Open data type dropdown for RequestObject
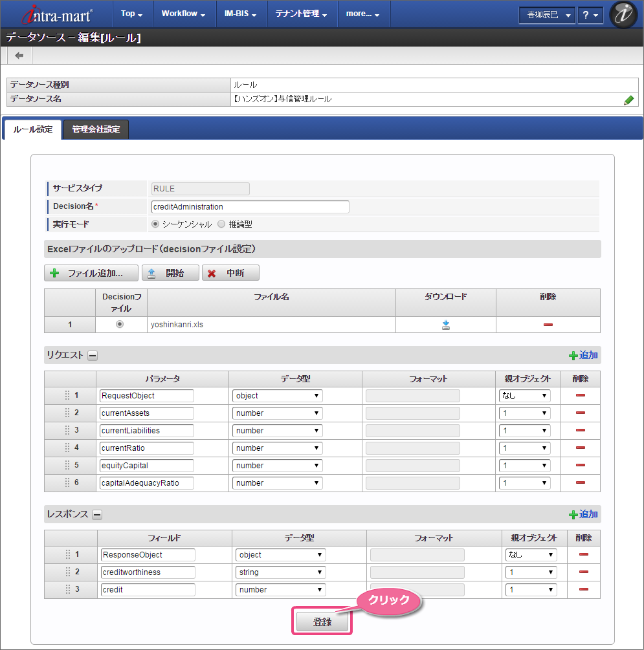Viewport: 644px width, 650px height. coord(277,396)
